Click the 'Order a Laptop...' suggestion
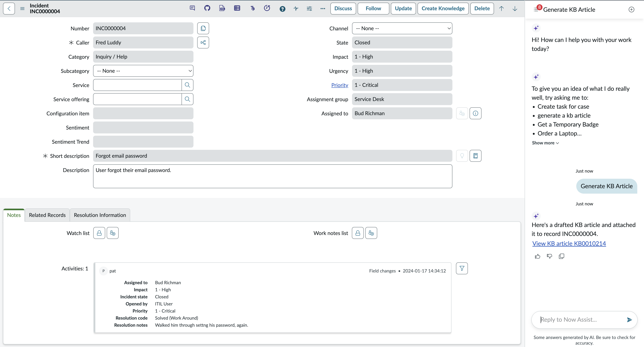 pos(559,134)
